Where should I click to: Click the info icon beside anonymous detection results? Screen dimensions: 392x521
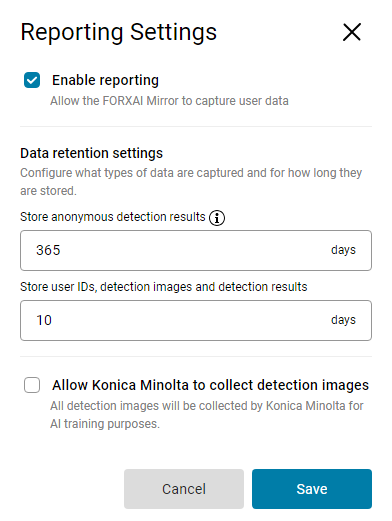click(x=217, y=218)
